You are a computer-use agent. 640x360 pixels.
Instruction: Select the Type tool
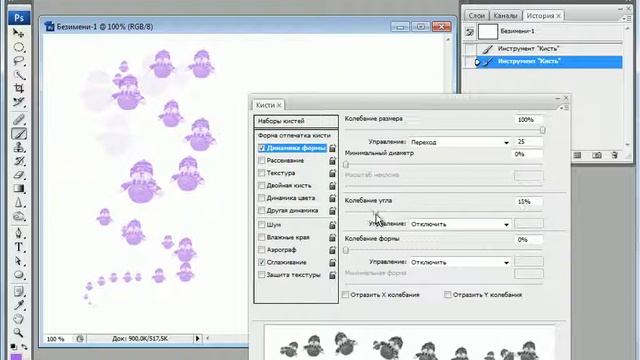(18, 247)
